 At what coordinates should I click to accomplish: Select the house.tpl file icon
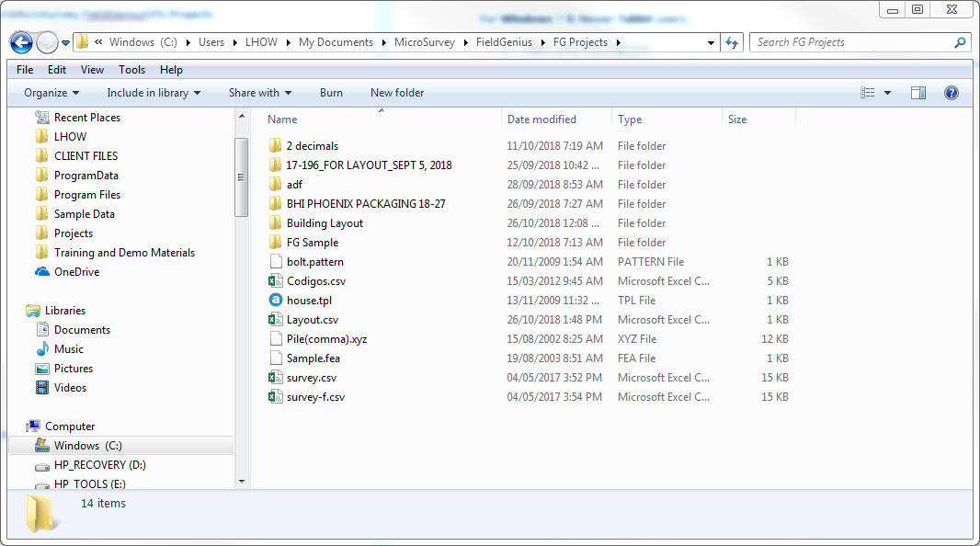[275, 301]
